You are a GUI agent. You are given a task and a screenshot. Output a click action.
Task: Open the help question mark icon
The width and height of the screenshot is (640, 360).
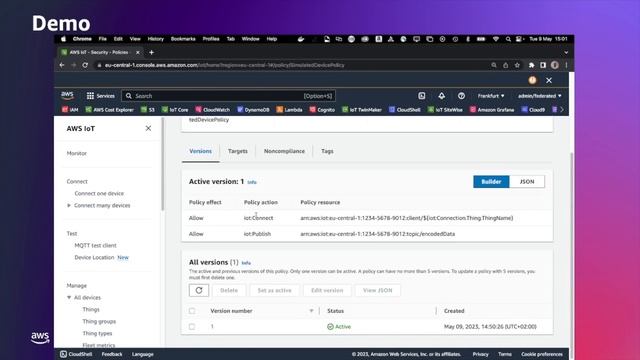point(461,96)
